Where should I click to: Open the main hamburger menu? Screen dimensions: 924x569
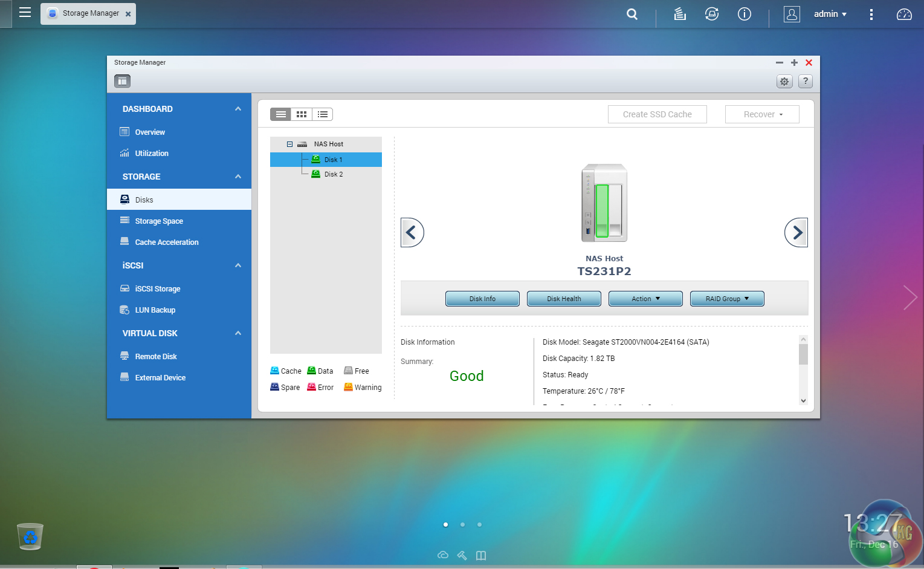pos(25,13)
